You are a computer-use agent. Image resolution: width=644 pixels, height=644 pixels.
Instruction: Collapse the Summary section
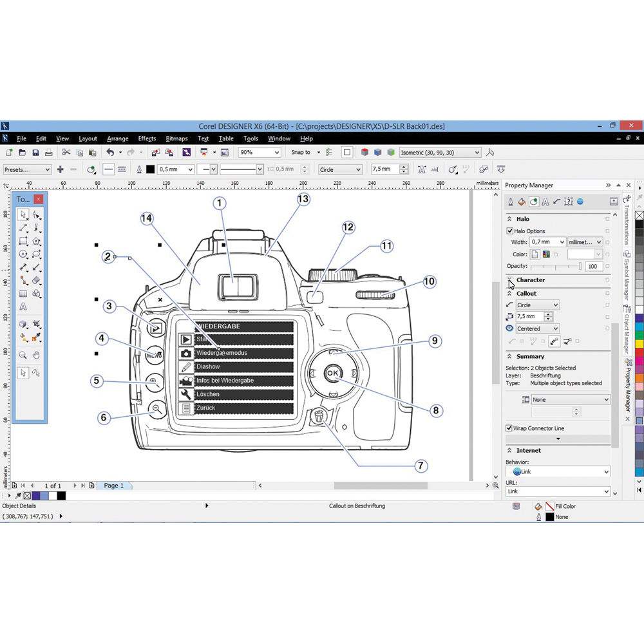[x=511, y=356]
